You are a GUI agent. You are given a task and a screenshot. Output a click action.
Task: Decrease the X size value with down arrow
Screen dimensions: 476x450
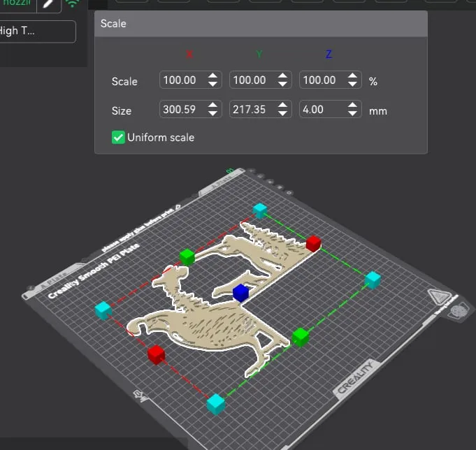[x=212, y=113]
